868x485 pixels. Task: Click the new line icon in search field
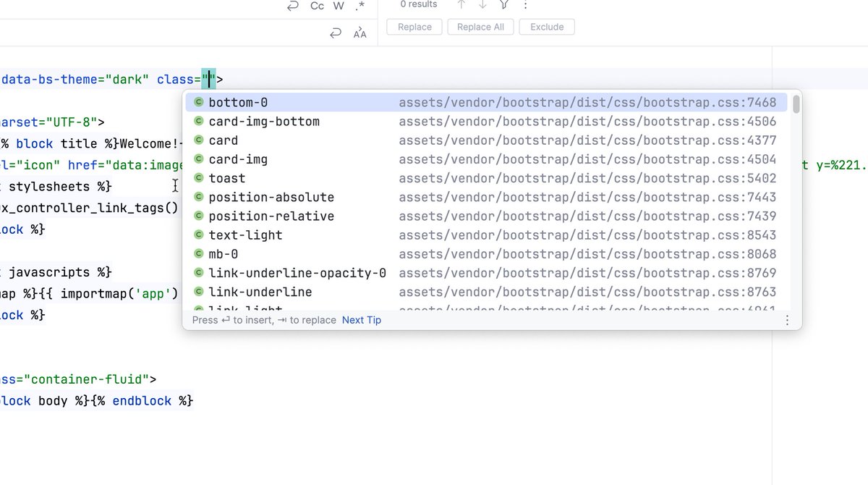click(x=292, y=6)
